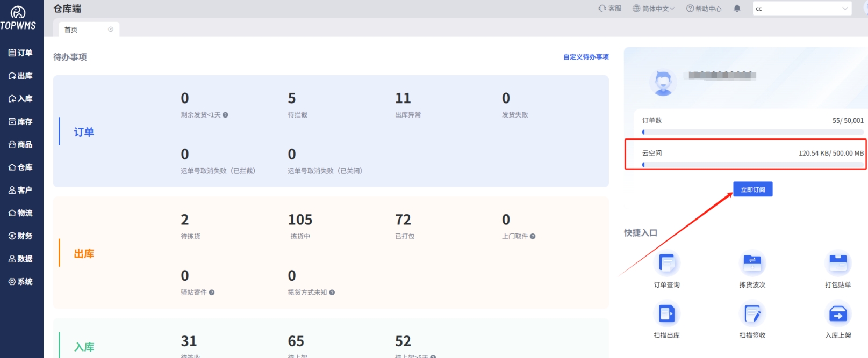Click the 120.54 KB/500.00 MB value
Screen dimensions: 868x358
coord(831,154)
